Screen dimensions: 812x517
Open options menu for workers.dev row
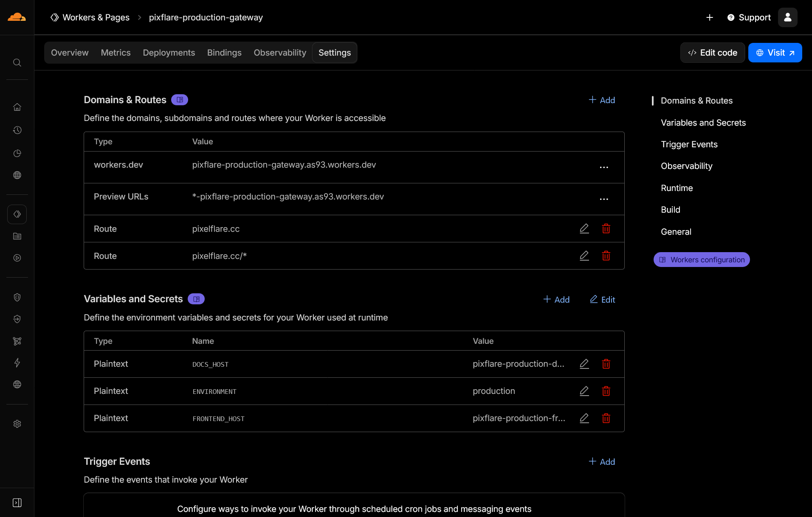tap(604, 167)
